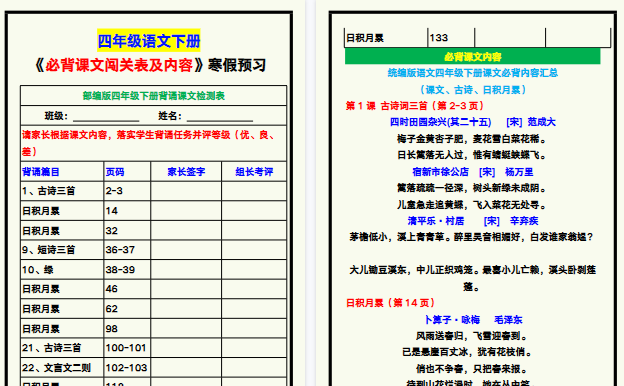
Task: Click the author name 辛弃疾
Action: 524,221
